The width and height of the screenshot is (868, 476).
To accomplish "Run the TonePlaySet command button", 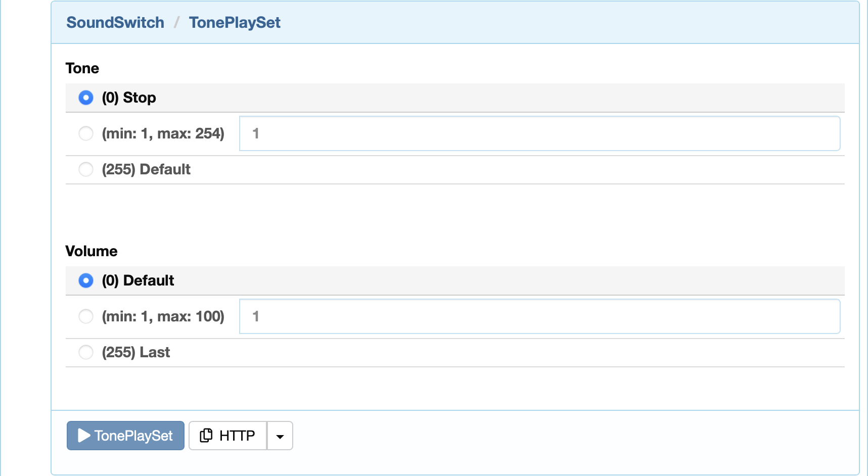I will (125, 436).
